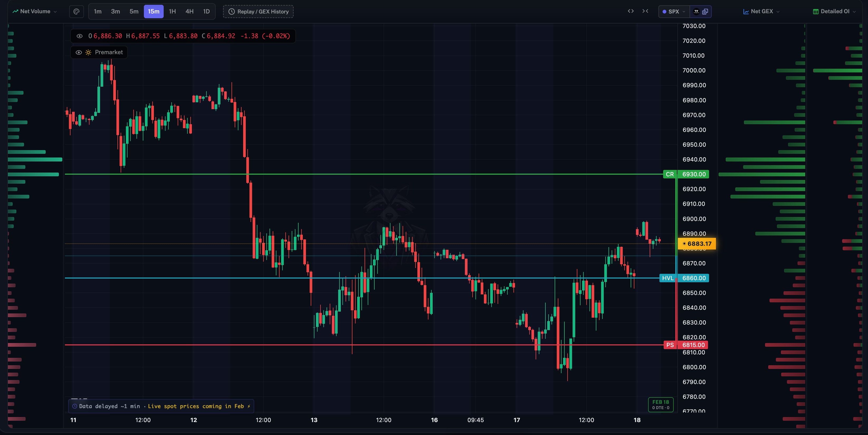Select the 5m timeframe
Screen dimensions: 868x435
tap(134, 11)
